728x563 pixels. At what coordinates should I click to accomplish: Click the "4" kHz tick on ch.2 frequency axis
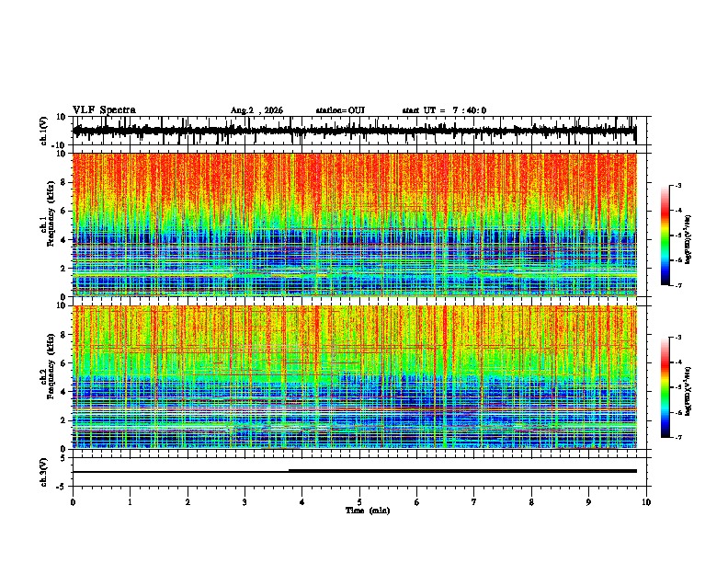(x=63, y=392)
